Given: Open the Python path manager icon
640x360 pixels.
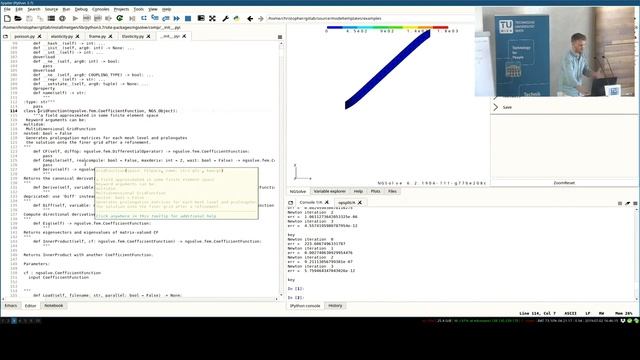Looking at the screenshot, I should [x=236, y=18].
